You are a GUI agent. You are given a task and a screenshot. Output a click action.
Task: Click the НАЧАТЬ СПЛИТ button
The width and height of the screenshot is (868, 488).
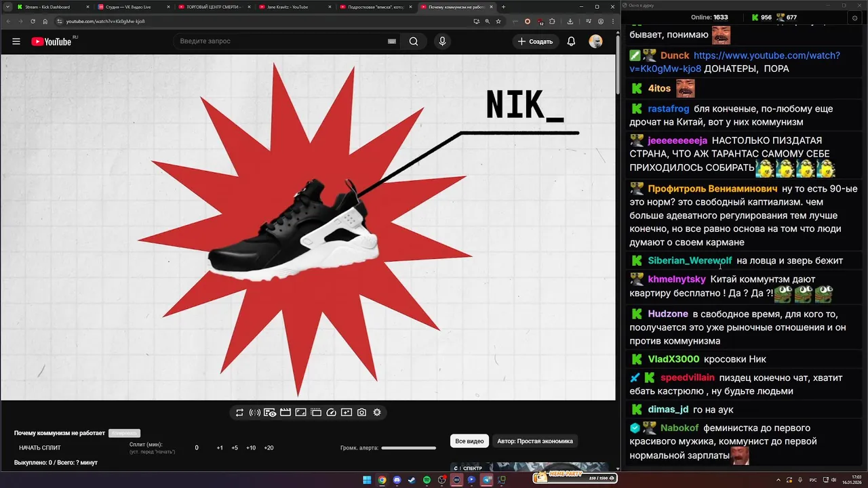(40, 448)
